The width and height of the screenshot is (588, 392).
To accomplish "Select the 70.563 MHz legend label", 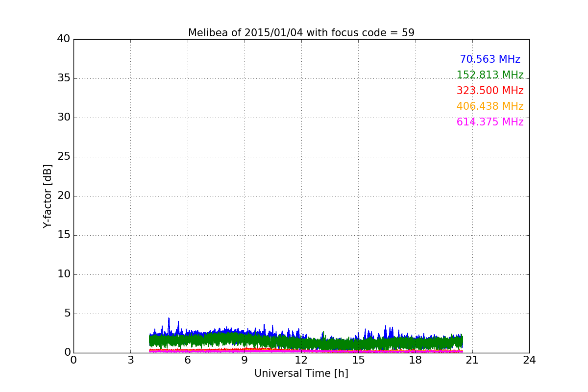I will (490, 59).
